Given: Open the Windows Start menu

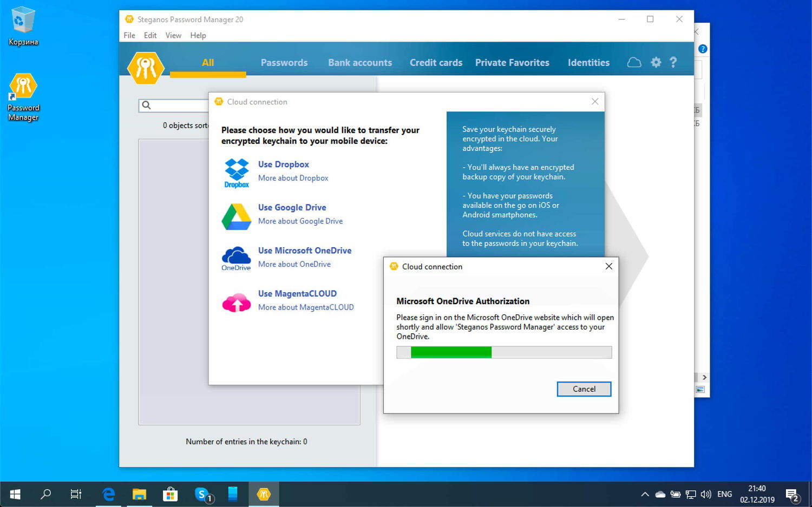Looking at the screenshot, I should coord(15,494).
